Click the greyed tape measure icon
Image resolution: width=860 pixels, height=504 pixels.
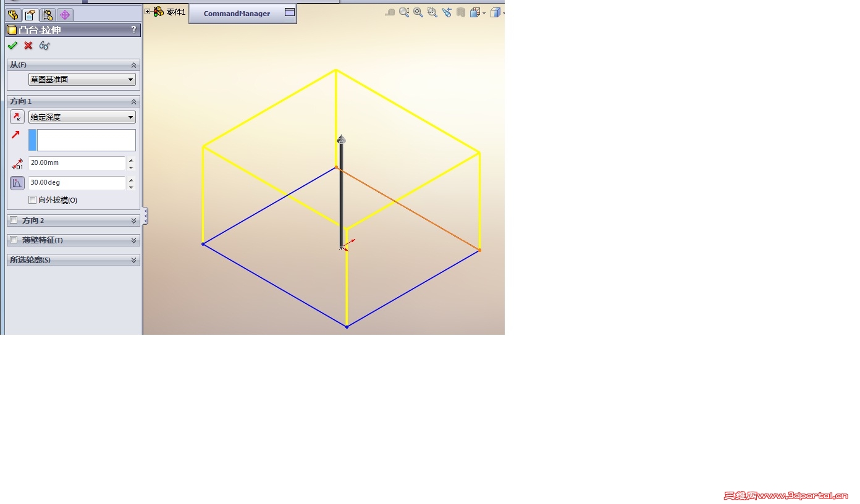[x=390, y=12]
